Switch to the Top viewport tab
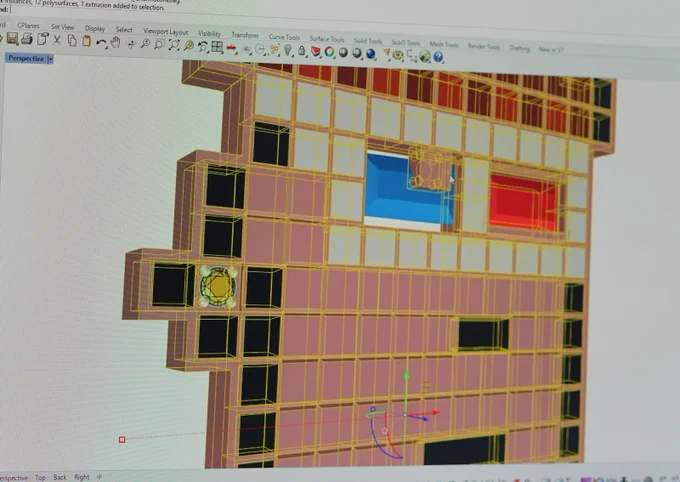This screenshot has width=680, height=482. tap(40, 477)
